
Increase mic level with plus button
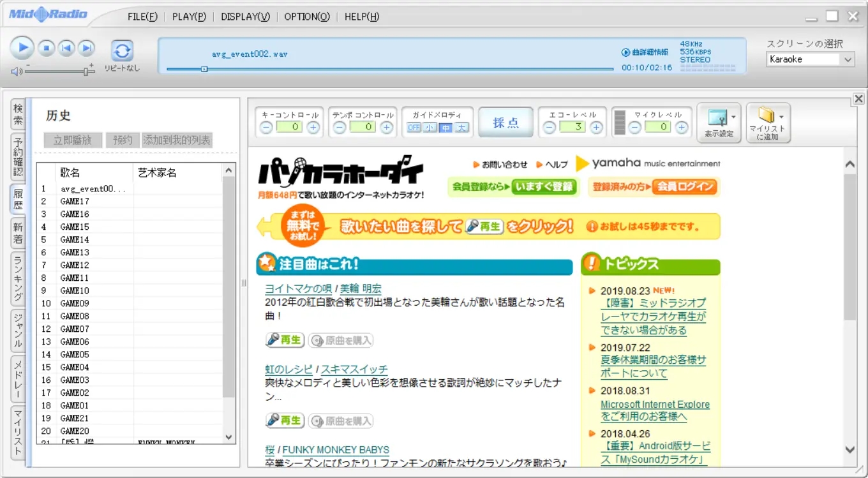click(x=682, y=127)
